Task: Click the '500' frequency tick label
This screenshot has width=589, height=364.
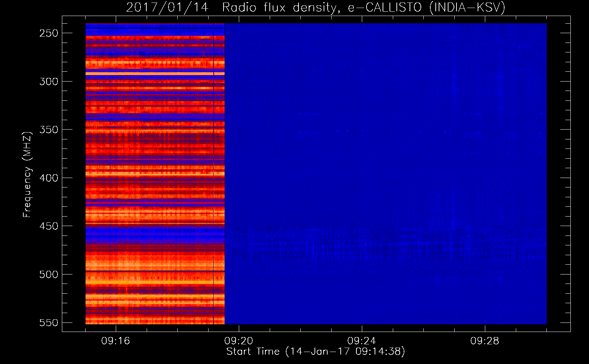Action: pos(49,274)
